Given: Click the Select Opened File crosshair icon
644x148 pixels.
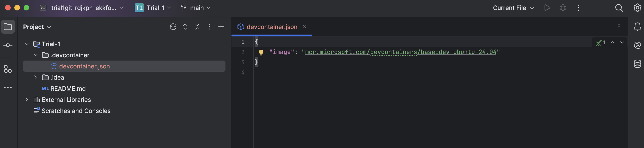Looking at the screenshot, I should pos(173,27).
